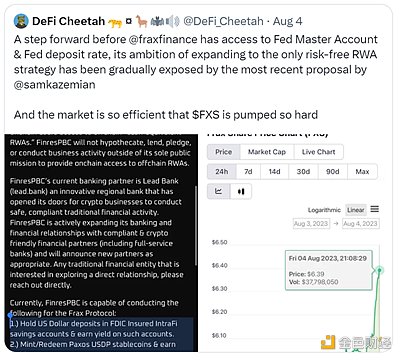Open DeFi Cheetah profile avatar
The height and width of the screenshot is (360, 402).
pos(21,21)
